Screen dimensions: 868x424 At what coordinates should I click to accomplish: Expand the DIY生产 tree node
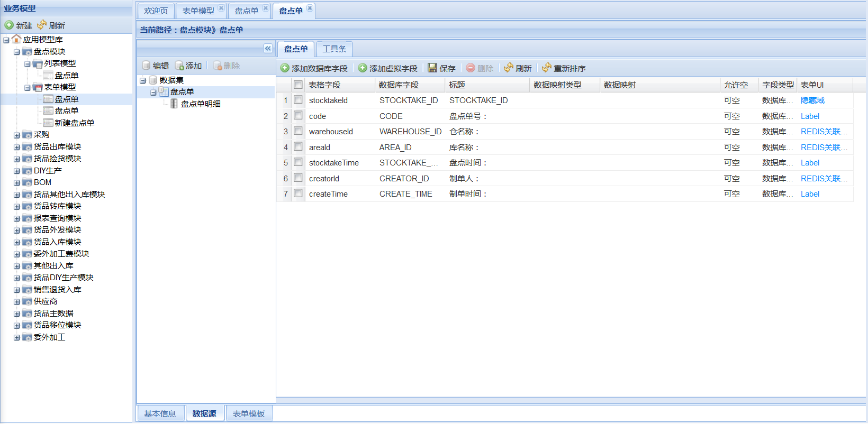(x=17, y=171)
